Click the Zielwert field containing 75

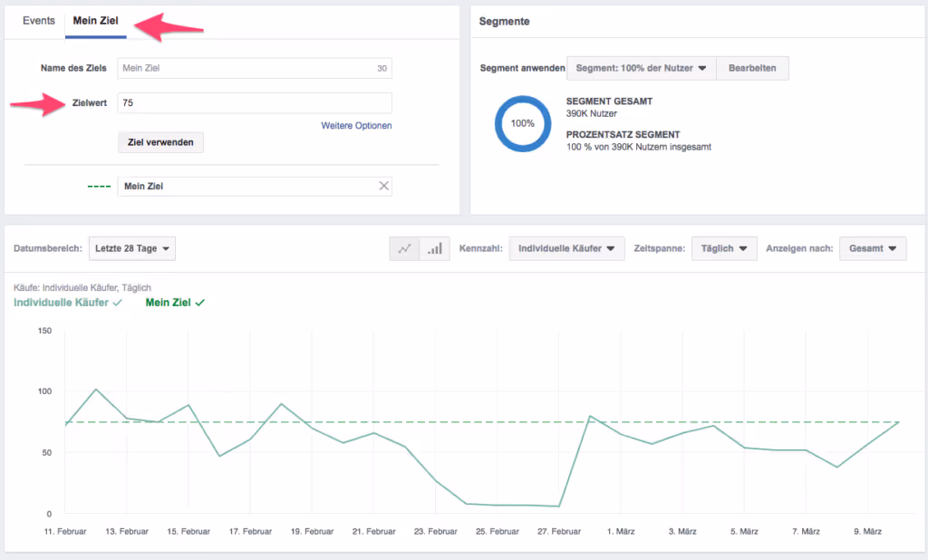coord(255,103)
